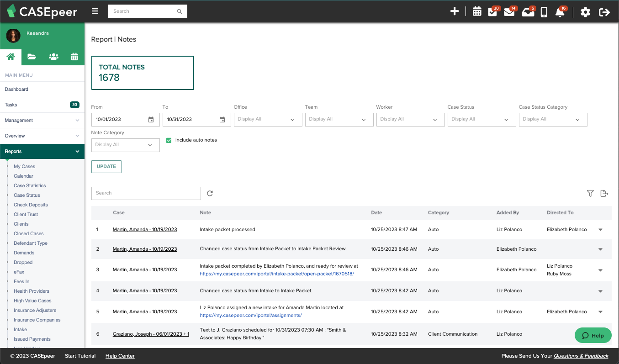
Task: Click the magnifier icon in top search
Action: [180, 11]
